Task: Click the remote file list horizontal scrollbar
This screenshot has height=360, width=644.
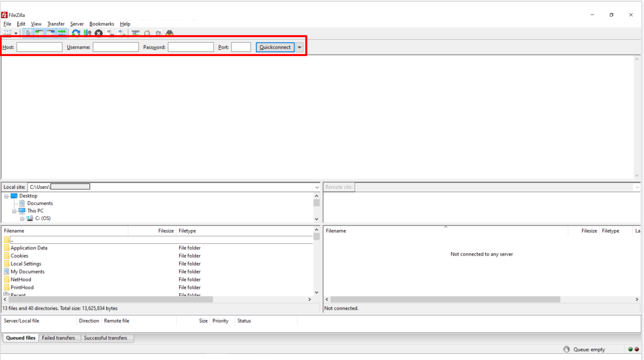Action: click(445, 299)
